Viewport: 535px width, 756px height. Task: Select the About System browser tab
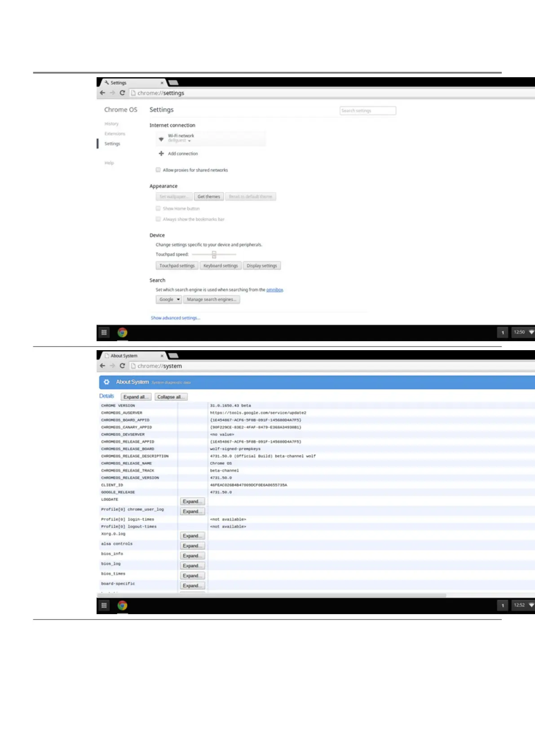click(x=133, y=356)
